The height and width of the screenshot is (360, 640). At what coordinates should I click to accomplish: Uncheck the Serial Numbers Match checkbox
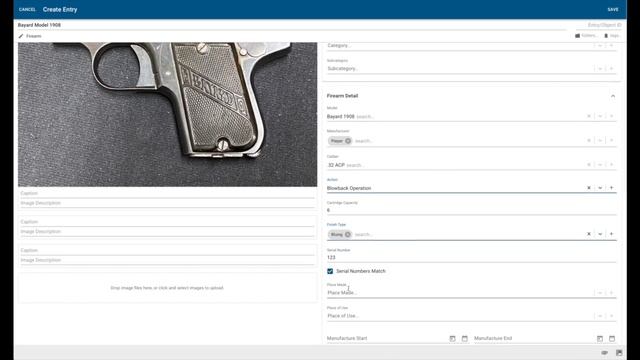point(330,271)
